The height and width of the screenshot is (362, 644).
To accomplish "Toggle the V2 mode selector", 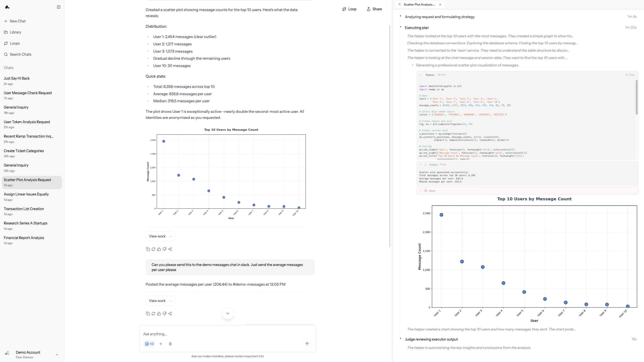I will (149, 344).
